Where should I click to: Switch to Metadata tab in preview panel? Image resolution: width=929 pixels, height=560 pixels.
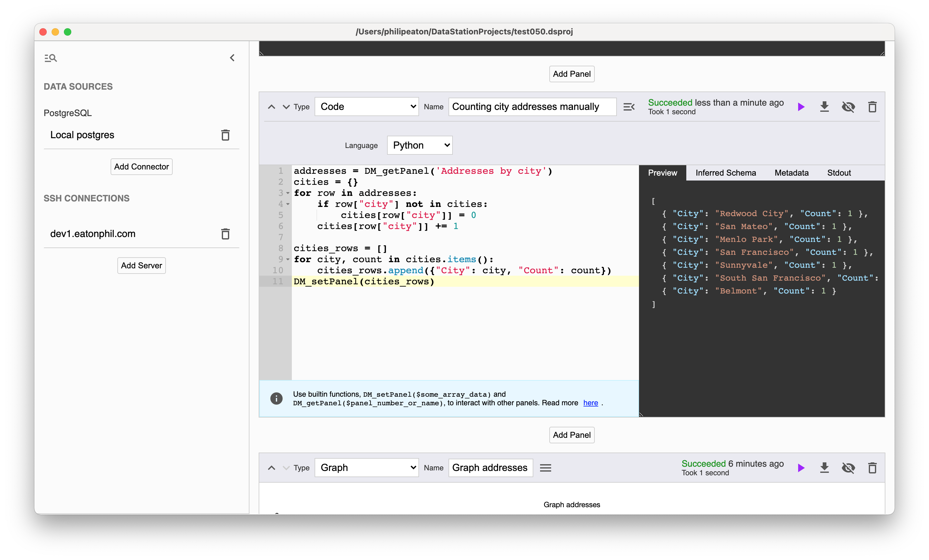(791, 173)
